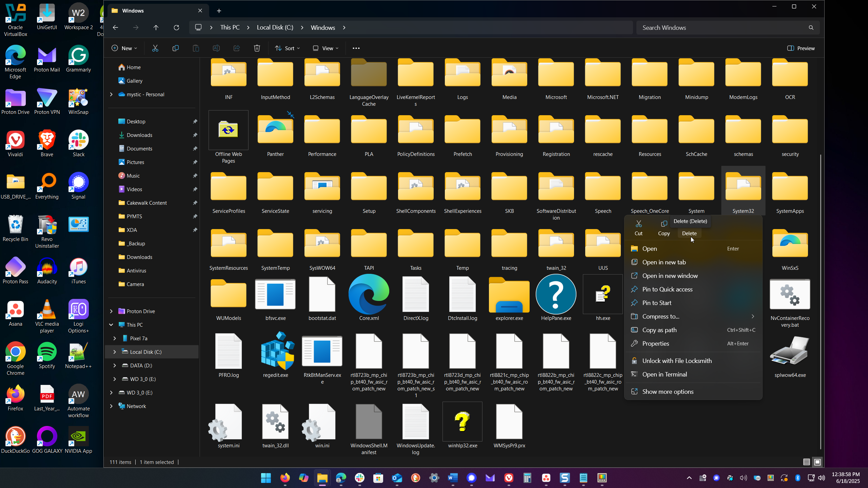Screen dimensions: 868x488
Task: Toggle the Preview pane button
Action: pyautogui.click(x=801, y=48)
